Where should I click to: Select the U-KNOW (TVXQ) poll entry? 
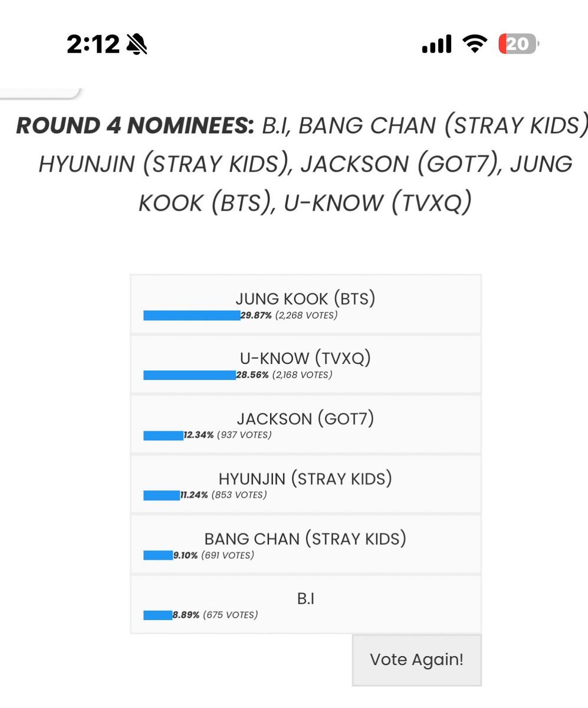306,364
